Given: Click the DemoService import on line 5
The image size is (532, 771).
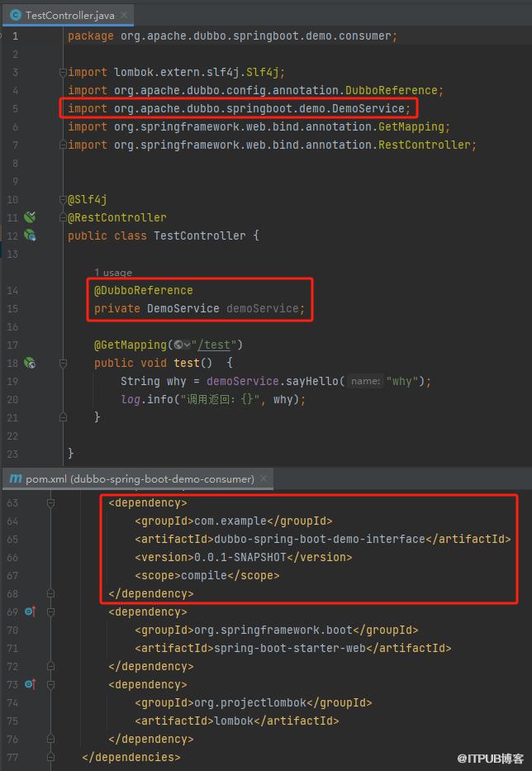Looking at the screenshot, I should tap(239, 108).
